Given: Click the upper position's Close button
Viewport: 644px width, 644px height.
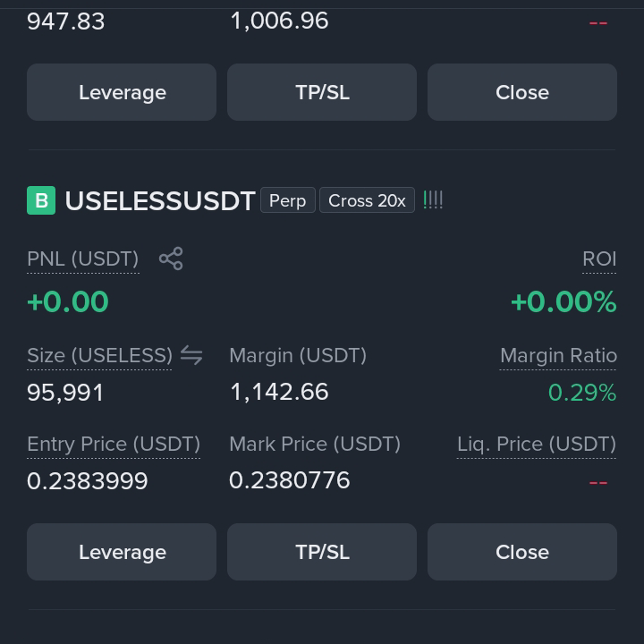Looking at the screenshot, I should pos(522,92).
